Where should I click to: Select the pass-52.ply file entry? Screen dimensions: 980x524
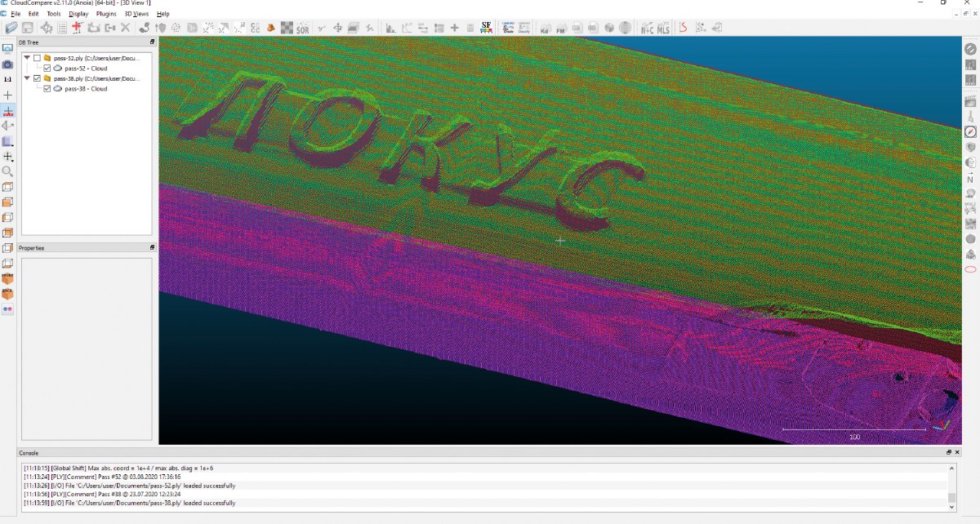(96, 58)
